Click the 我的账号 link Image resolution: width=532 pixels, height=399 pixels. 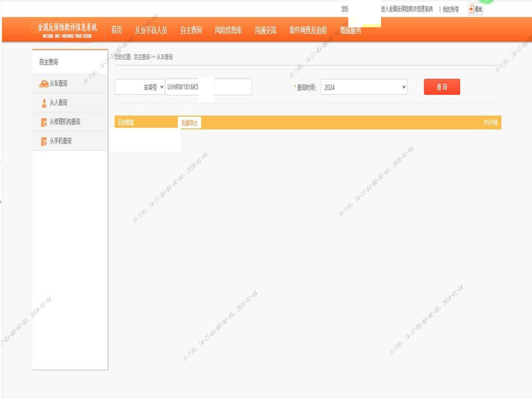click(452, 9)
